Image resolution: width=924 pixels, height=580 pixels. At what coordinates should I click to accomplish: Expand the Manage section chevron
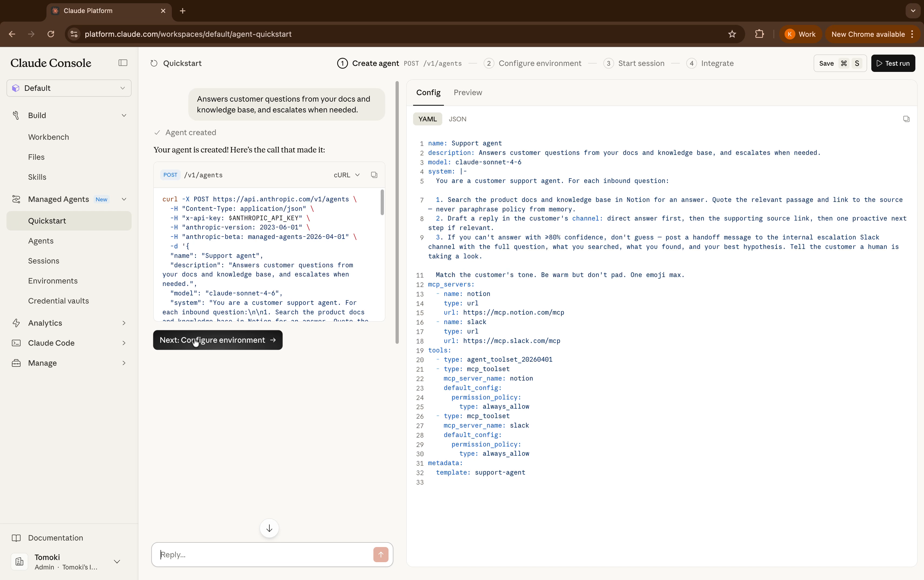[124, 363]
